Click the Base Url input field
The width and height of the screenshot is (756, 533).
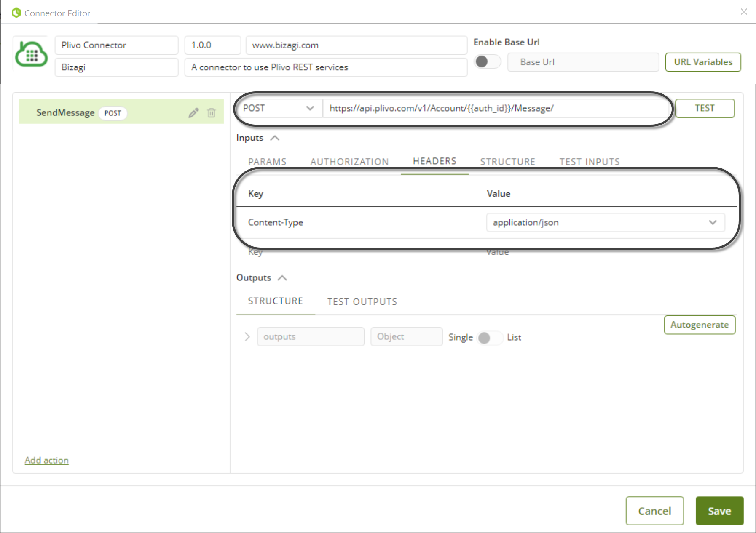pos(583,62)
